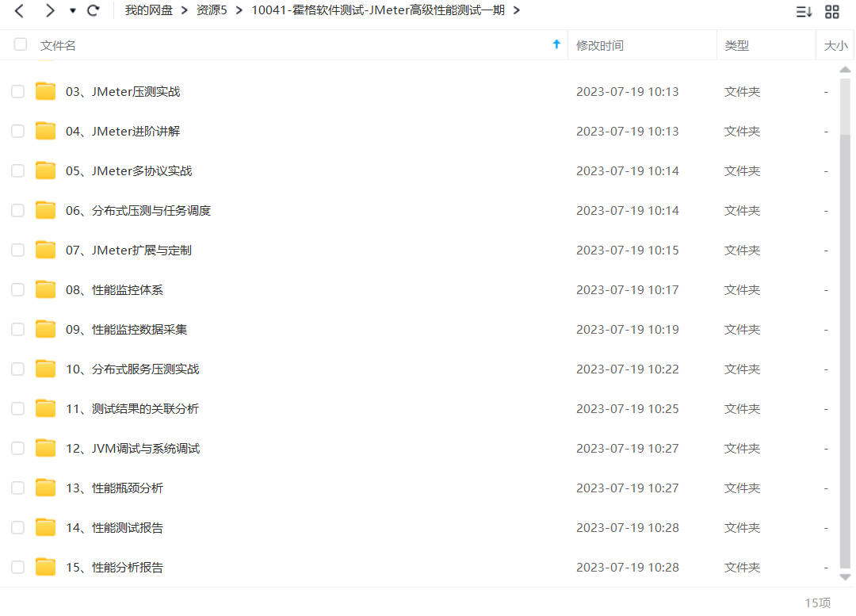856x616 pixels.
Task: Check the box for 04、JMeter进阶讲解
Action: click(18, 131)
